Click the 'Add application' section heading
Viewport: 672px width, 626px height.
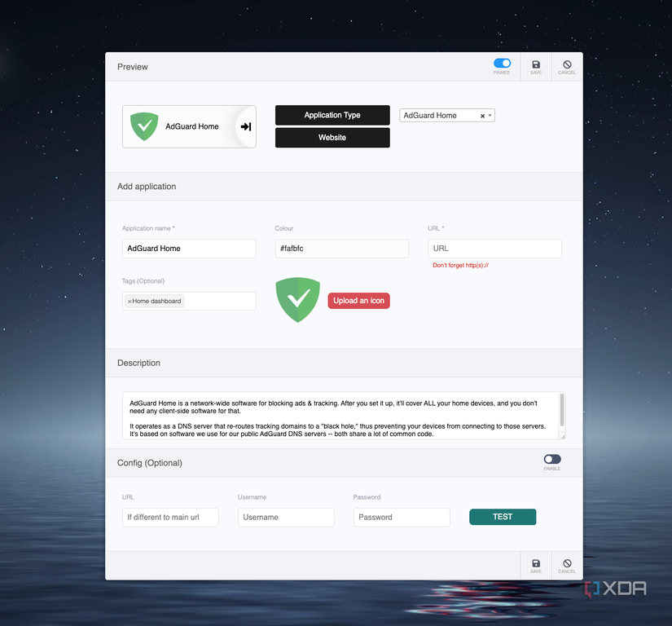coord(147,187)
